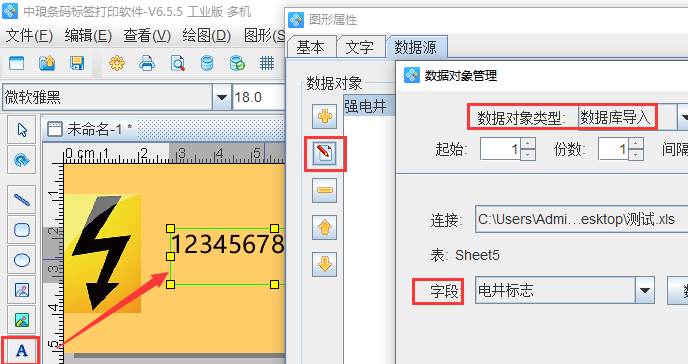This screenshot has width=688, height=364.
Task: Open the 数据库导入 data object type dropdown
Action: pos(682,117)
